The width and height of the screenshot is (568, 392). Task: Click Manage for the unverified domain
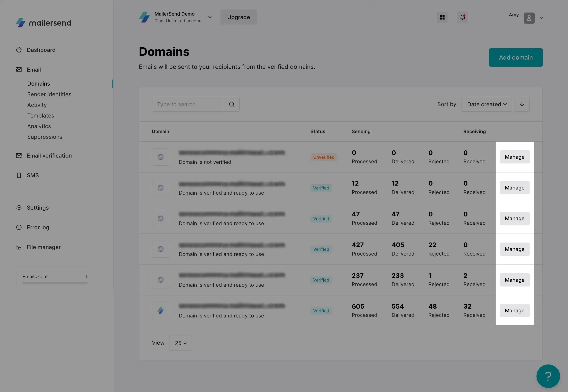click(x=514, y=157)
